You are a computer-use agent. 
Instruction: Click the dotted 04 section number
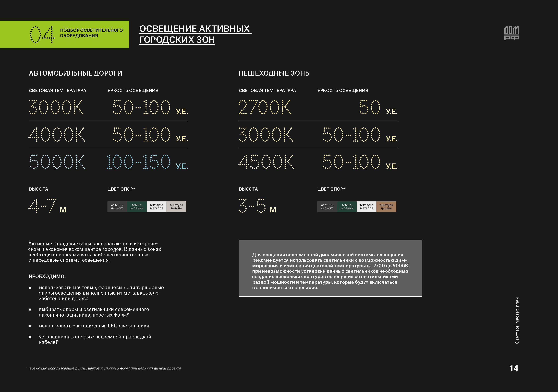(x=42, y=35)
